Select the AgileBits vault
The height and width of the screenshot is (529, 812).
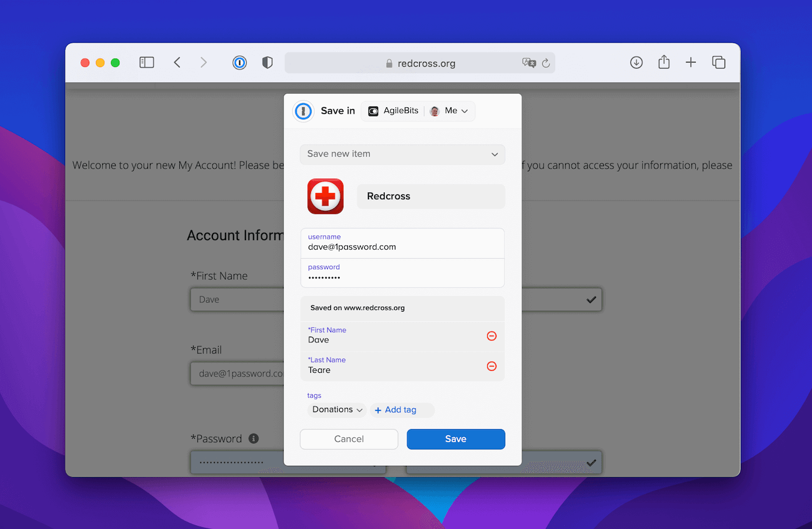click(x=394, y=111)
